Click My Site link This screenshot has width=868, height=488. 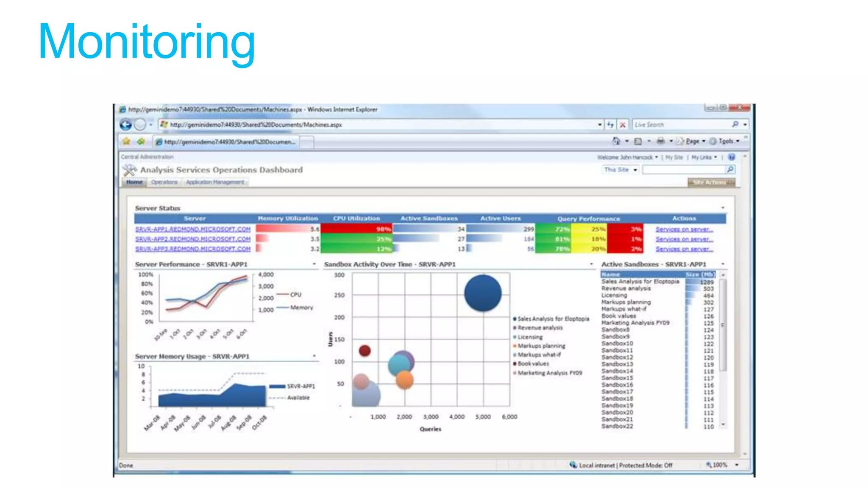674,157
